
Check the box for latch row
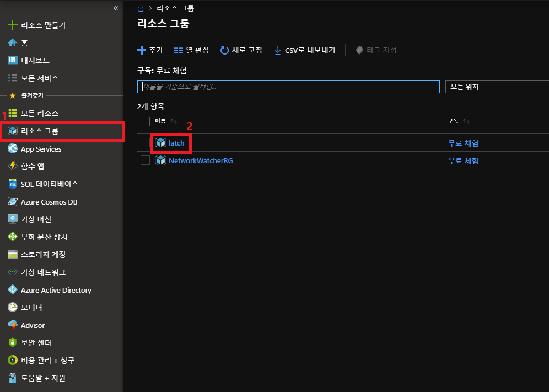click(145, 143)
